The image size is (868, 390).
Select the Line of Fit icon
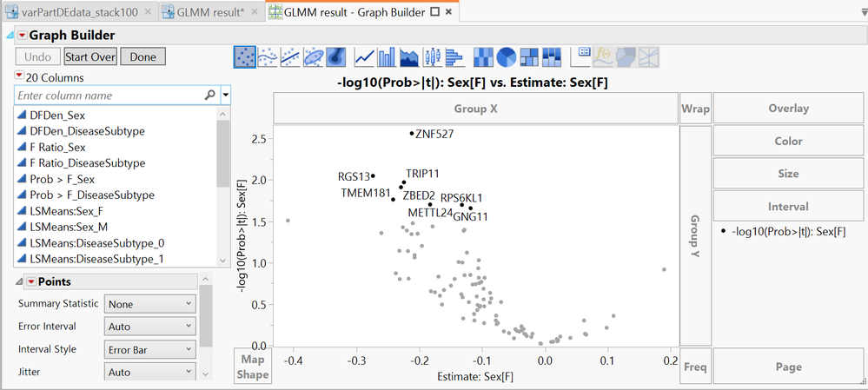(x=290, y=56)
